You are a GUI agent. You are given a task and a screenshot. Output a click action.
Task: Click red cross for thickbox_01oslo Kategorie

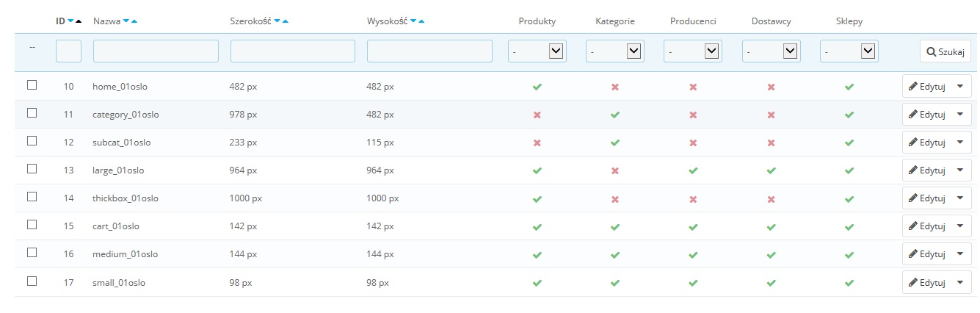pos(615,198)
